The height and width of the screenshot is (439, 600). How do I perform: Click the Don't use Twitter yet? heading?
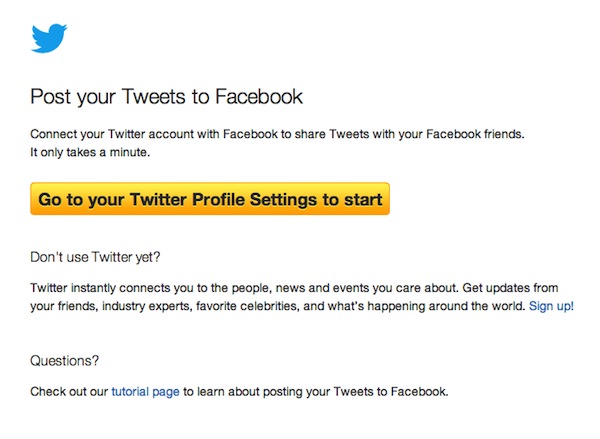tap(96, 257)
